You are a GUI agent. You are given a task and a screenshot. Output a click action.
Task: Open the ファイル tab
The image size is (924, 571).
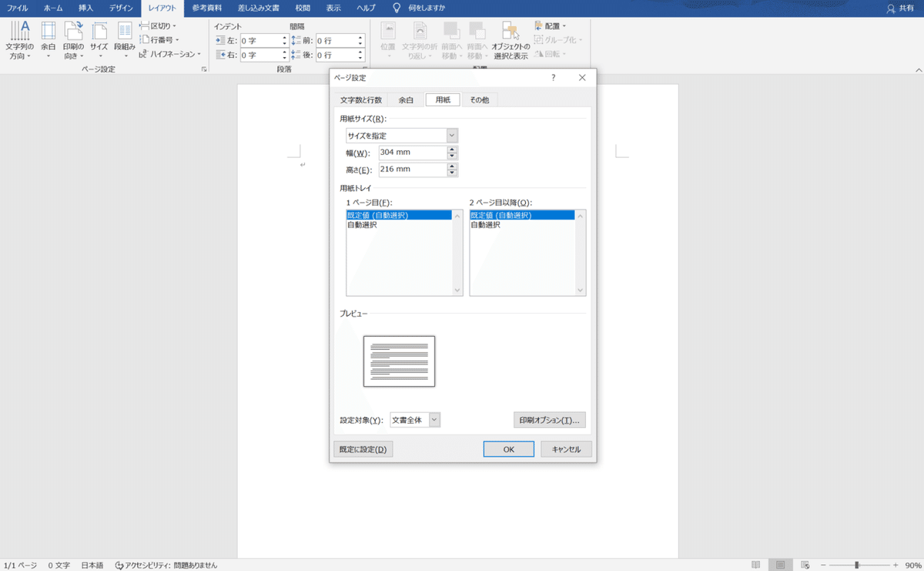tap(17, 8)
